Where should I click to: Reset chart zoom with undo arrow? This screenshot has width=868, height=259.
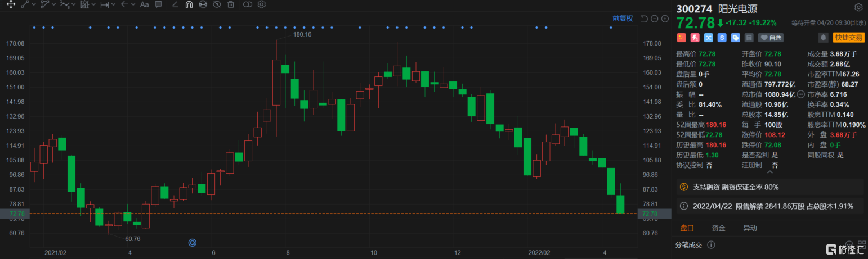tap(645, 19)
